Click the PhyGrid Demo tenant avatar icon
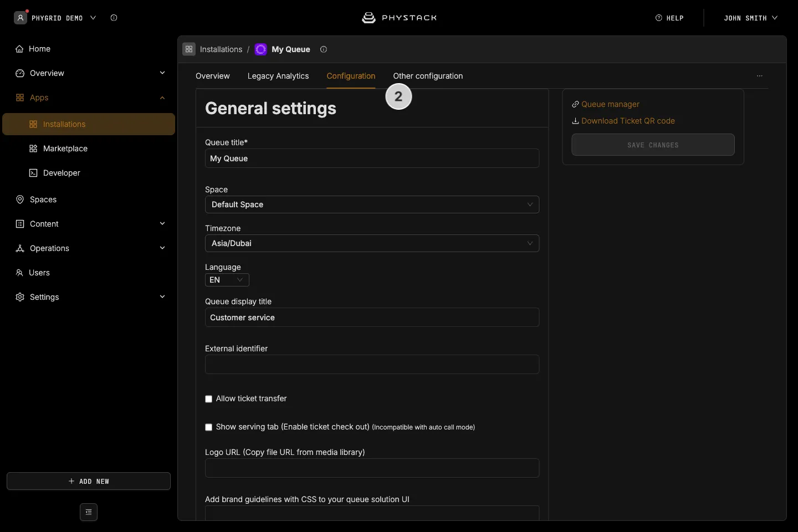The image size is (798, 532). pyautogui.click(x=21, y=18)
